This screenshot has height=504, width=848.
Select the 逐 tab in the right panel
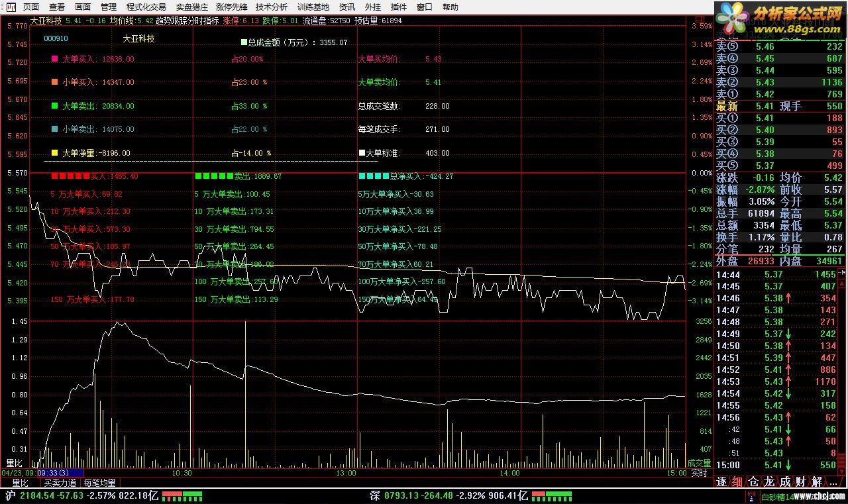click(x=723, y=481)
